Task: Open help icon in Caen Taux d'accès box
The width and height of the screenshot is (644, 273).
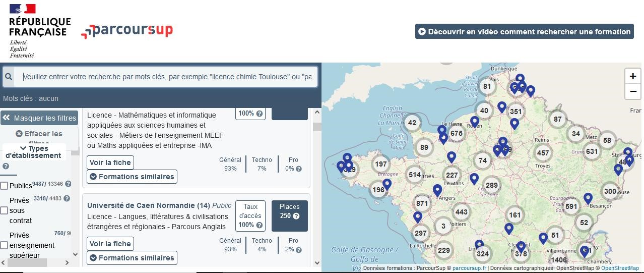Action: (260, 225)
